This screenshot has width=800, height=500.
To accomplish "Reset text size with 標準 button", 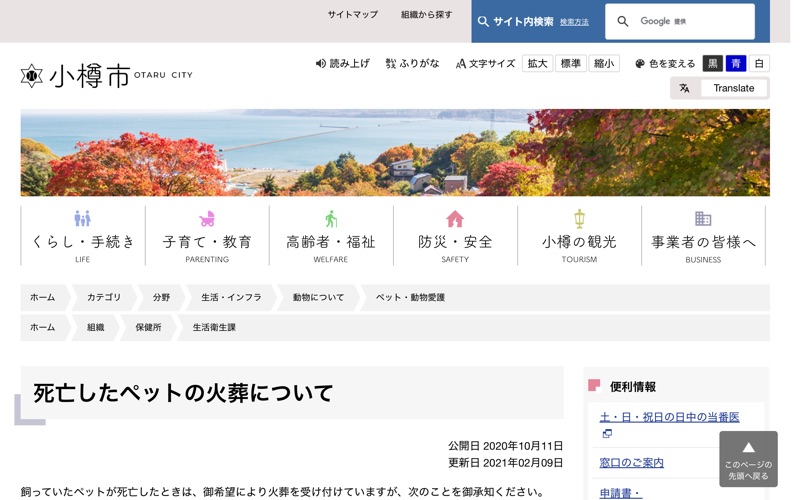I will click(570, 63).
